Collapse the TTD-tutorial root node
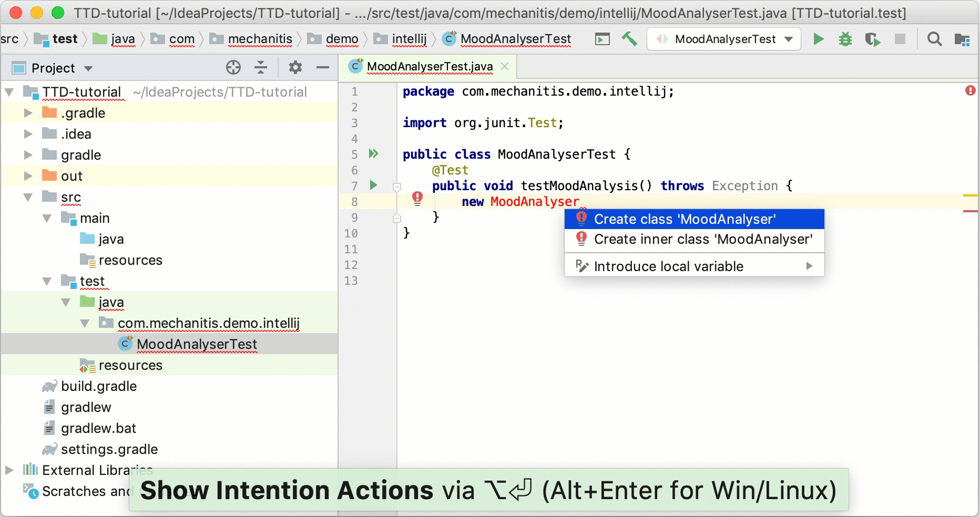Image resolution: width=980 pixels, height=517 pixels. pyautogui.click(x=9, y=92)
